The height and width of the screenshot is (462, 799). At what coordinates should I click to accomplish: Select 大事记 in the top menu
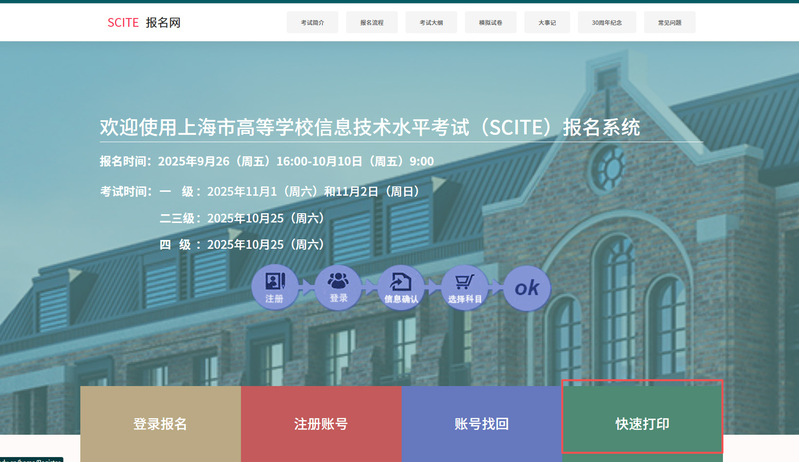547,22
